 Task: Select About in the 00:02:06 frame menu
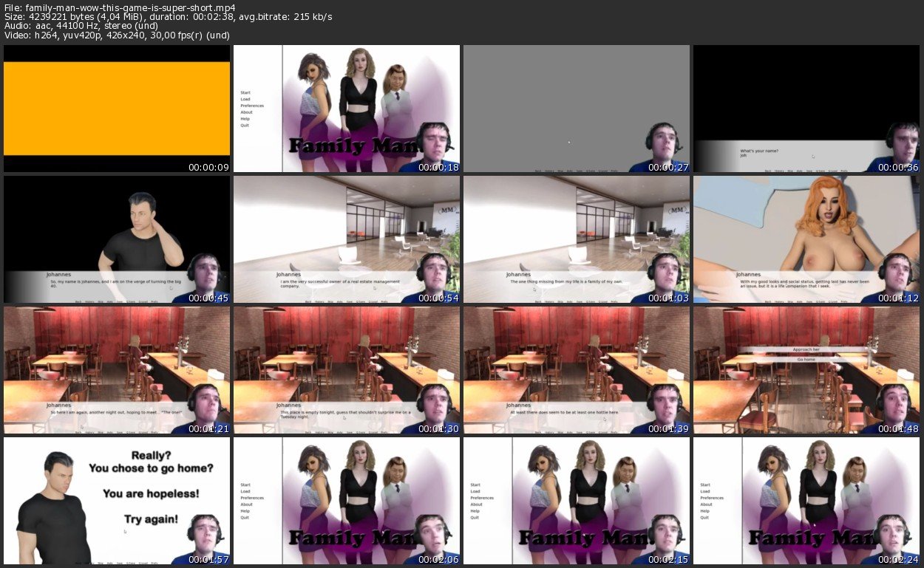247,504
